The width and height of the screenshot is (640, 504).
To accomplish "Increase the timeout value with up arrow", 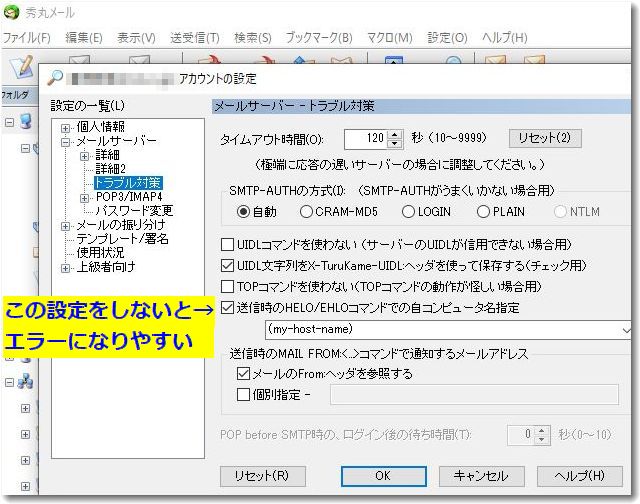I will (x=395, y=135).
